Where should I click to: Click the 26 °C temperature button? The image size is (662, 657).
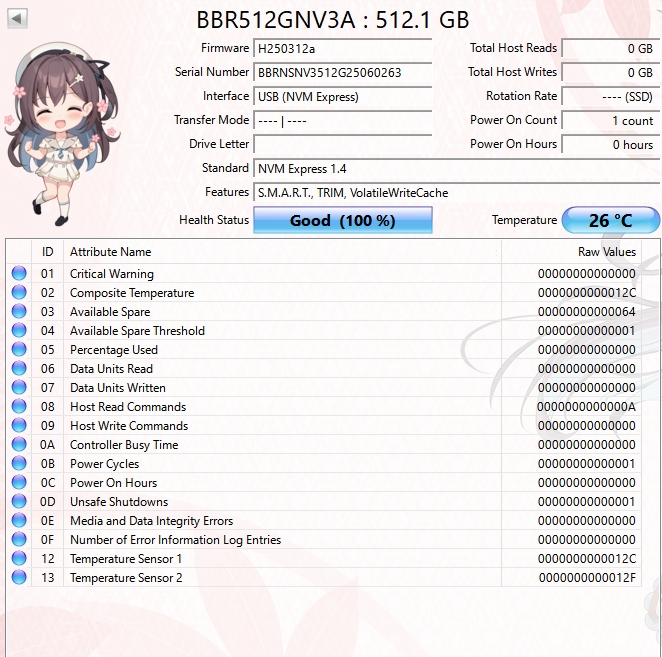[610, 220]
